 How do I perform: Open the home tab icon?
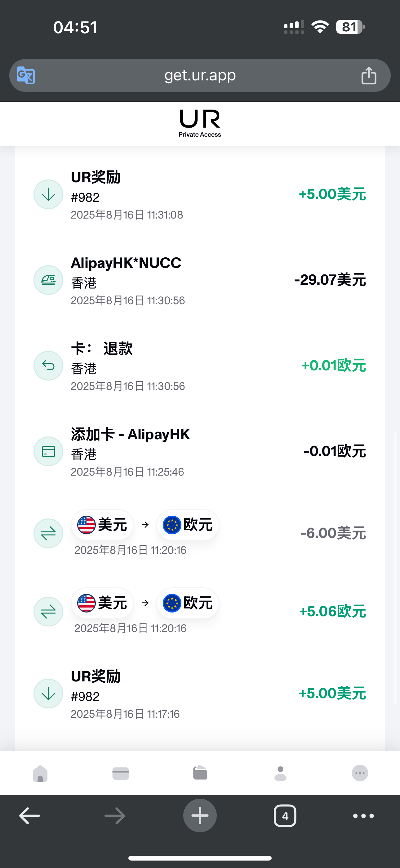(x=40, y=773)
